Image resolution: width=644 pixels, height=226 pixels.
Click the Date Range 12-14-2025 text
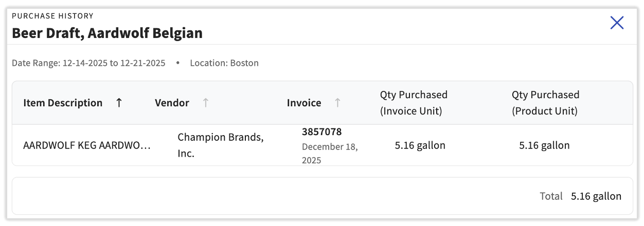[x=88, y=63]
